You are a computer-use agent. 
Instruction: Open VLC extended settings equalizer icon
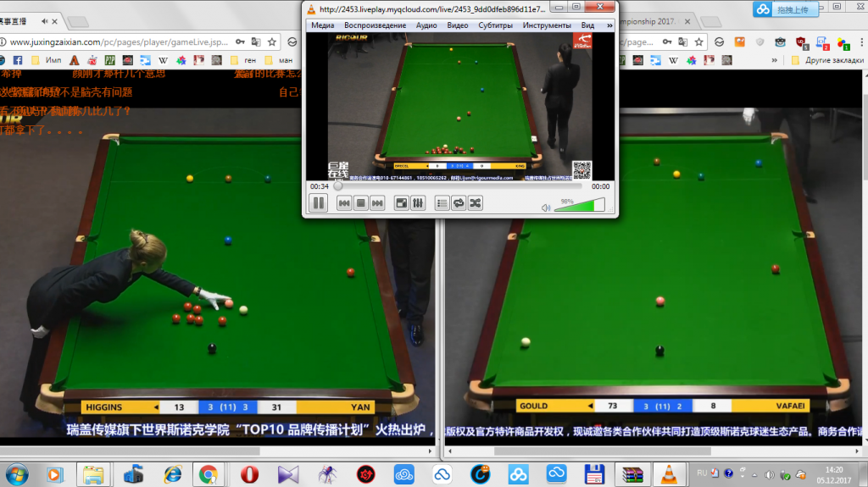418,203
